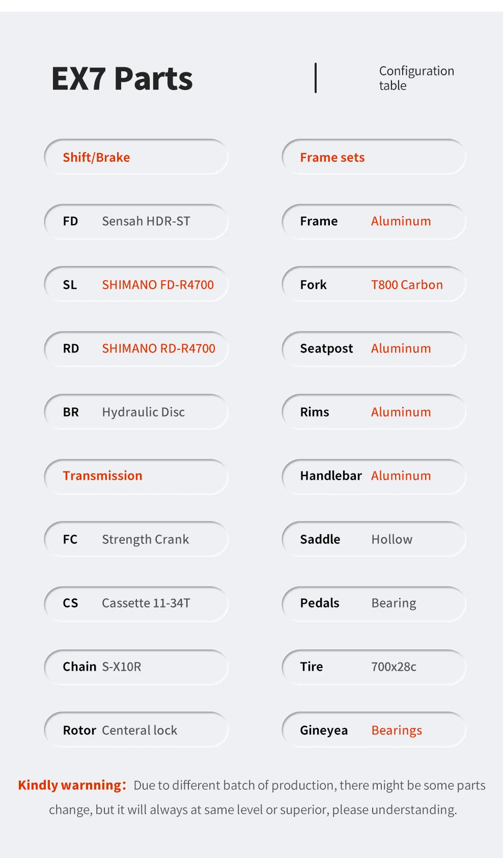Screen dimensions: 504x858
Task: Select the Frame sets header pill
Action: pyautogui.click(x=374, y=157)
